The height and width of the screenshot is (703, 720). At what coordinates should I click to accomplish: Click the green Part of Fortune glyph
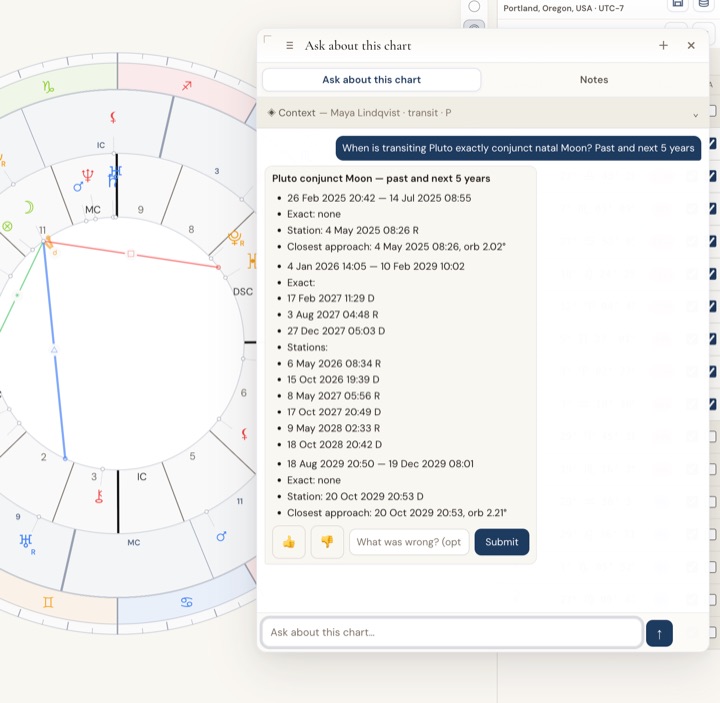click(7, 226)
